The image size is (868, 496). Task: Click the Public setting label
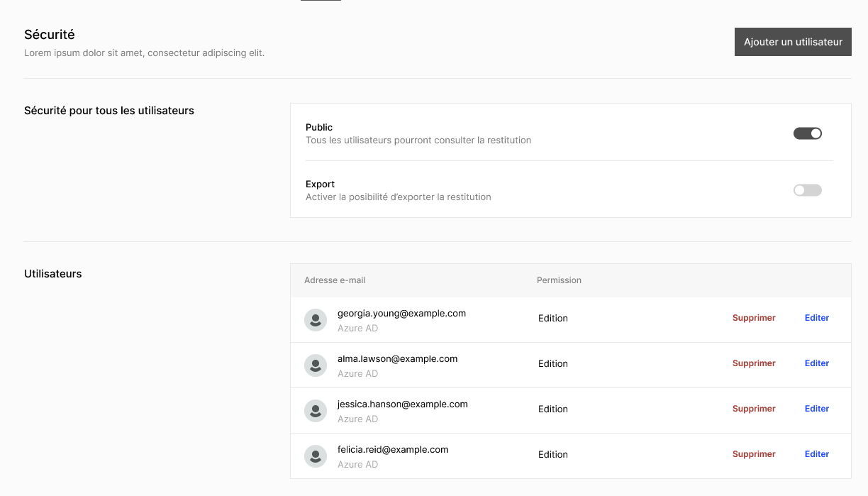tap(319, 128)
